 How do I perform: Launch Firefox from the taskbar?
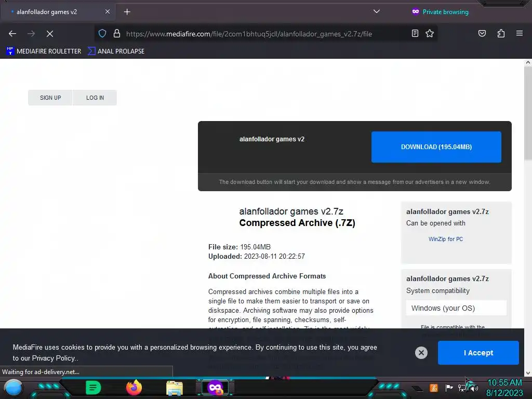coord(134,388)
